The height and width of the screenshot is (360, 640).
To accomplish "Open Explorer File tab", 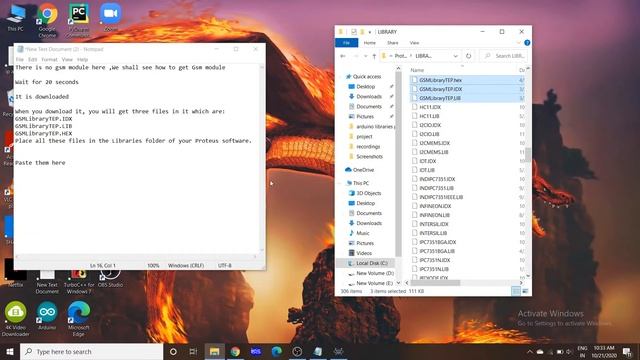I will pyautogui.click(x=346, y=43).
